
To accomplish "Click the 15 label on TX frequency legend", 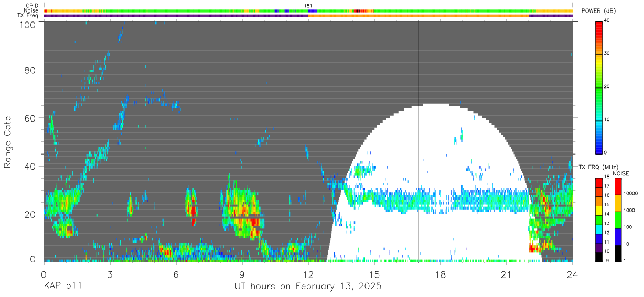I will pos(607,205).
